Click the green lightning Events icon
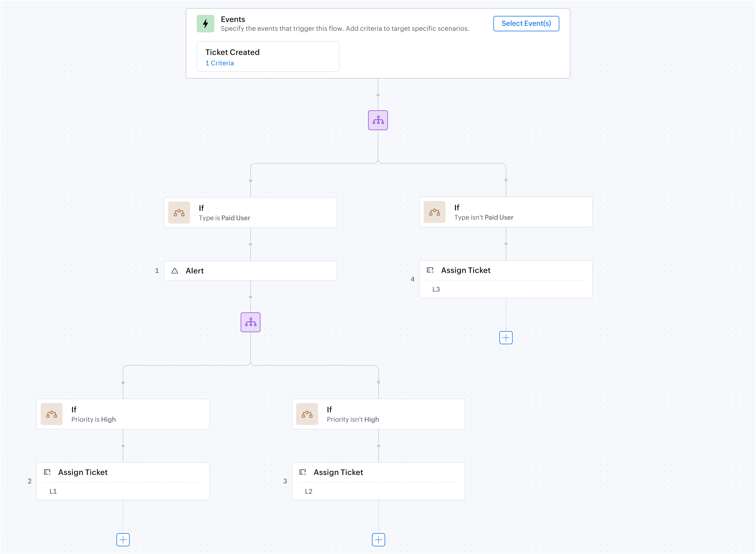 pyautogui.click(x=205, y=24)
